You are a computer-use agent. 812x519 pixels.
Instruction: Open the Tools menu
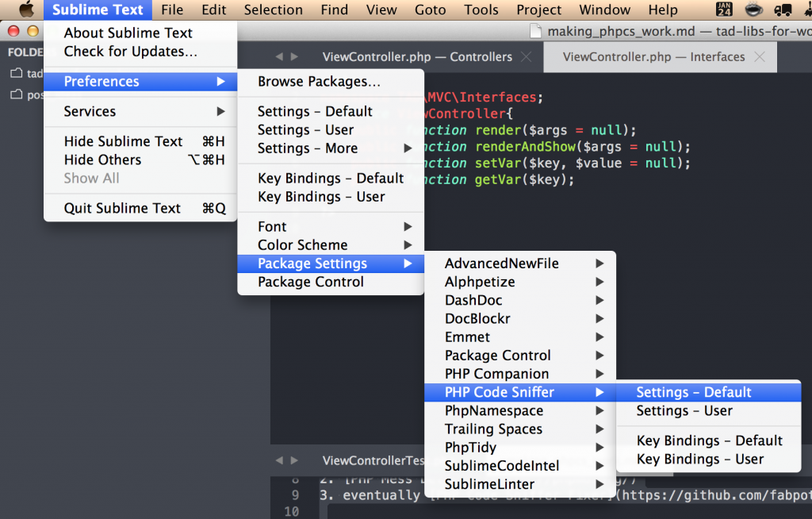(x=481, y=10)
